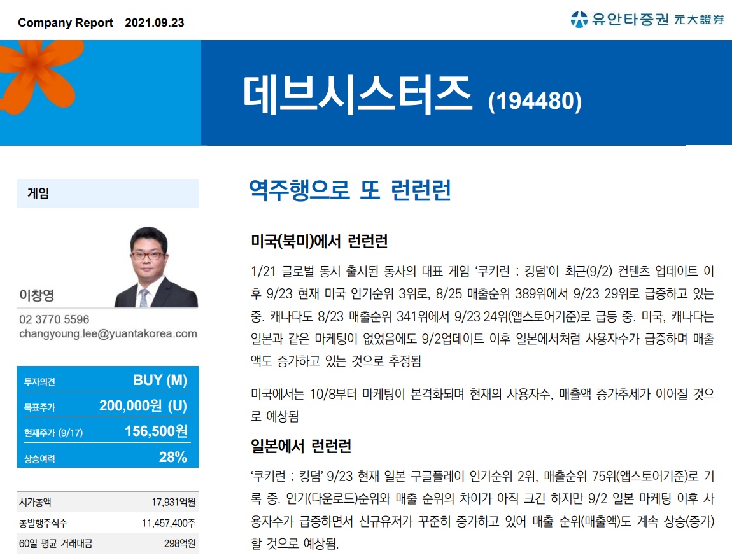Click the 60일 평균 거래대금 label
732x560 pixels.
point(55,543)
